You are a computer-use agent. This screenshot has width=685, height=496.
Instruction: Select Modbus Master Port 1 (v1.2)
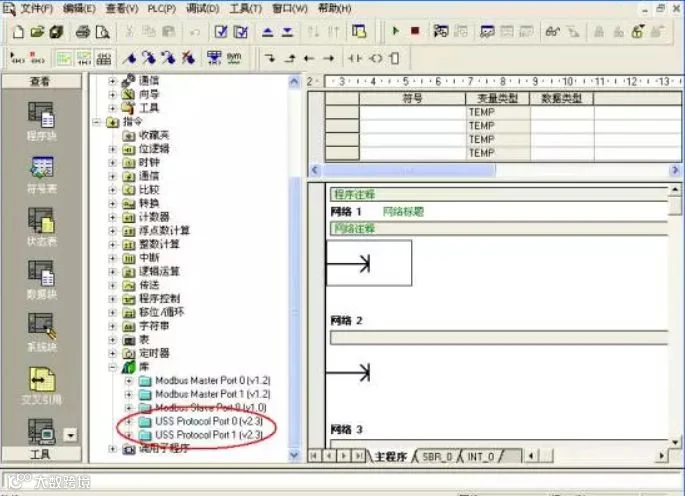coord(213,394)
